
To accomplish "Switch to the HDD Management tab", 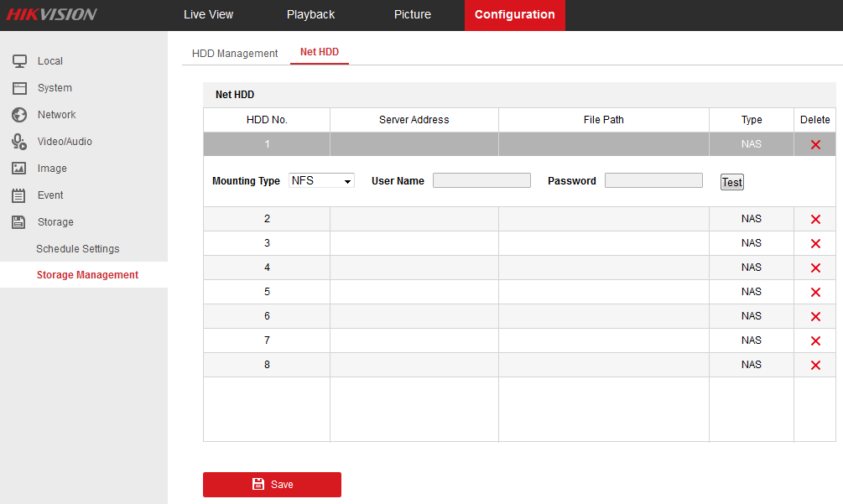I will (x=235, y=54).
